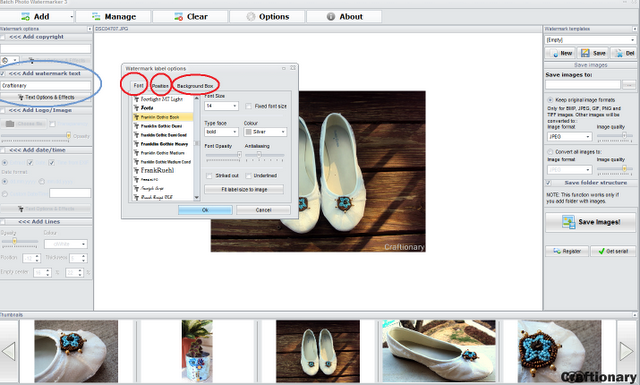Viewport: 640px width, 385px height.
Task: Select Keep original image formats option
Action: pyautogui.click(x=550, y=100)
